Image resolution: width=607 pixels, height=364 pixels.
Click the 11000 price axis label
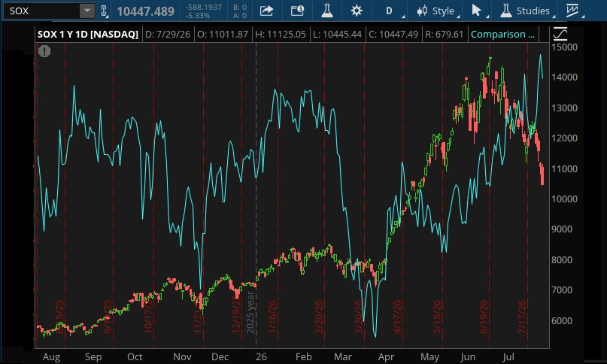coord(564,168)
